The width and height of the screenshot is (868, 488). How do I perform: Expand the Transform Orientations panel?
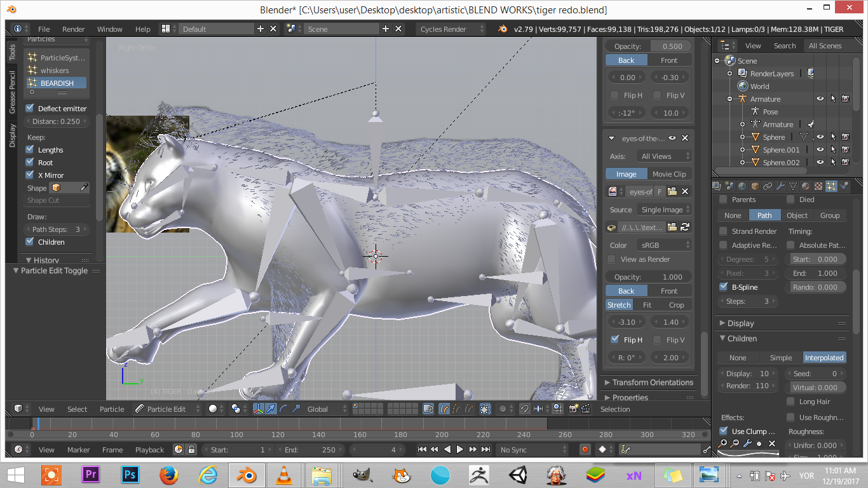(x=648, y=382)
